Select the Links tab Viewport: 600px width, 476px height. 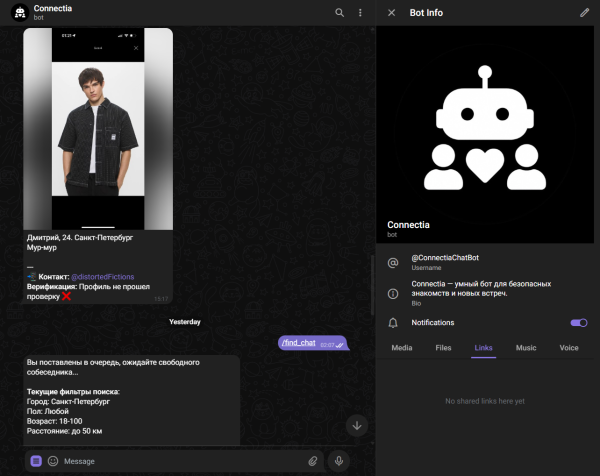[x=483, y=348]
